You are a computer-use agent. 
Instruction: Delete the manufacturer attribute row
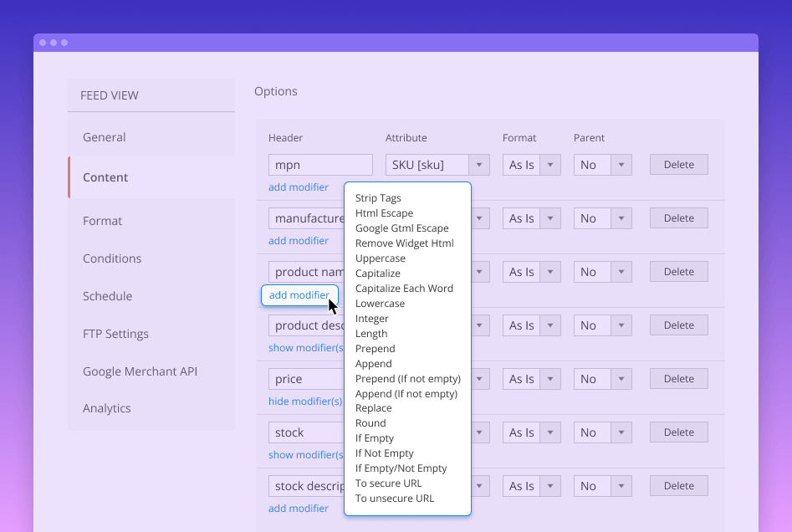(x=678, y=217)
